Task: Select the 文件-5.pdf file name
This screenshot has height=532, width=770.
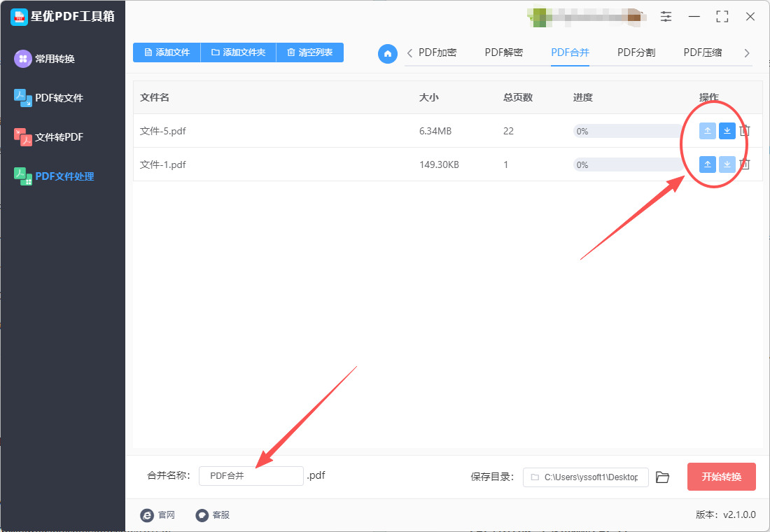Action: pyautogui.click(x=163, y=131)
